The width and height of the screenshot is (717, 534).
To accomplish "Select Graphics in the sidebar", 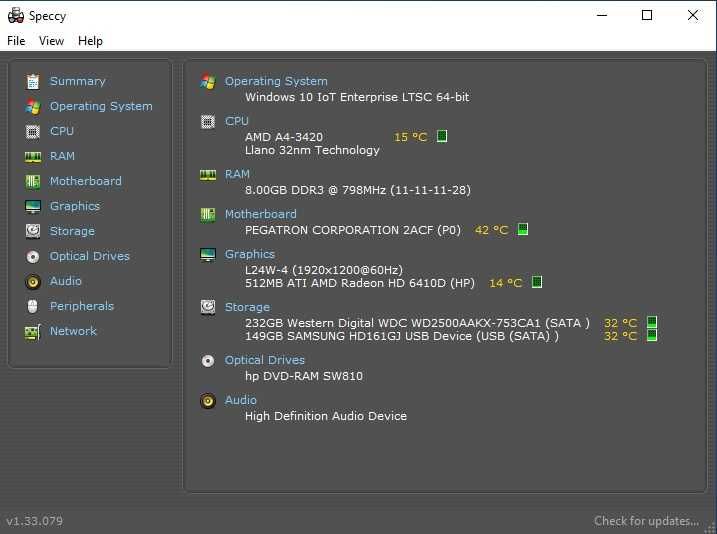I will tap(75, 206).
